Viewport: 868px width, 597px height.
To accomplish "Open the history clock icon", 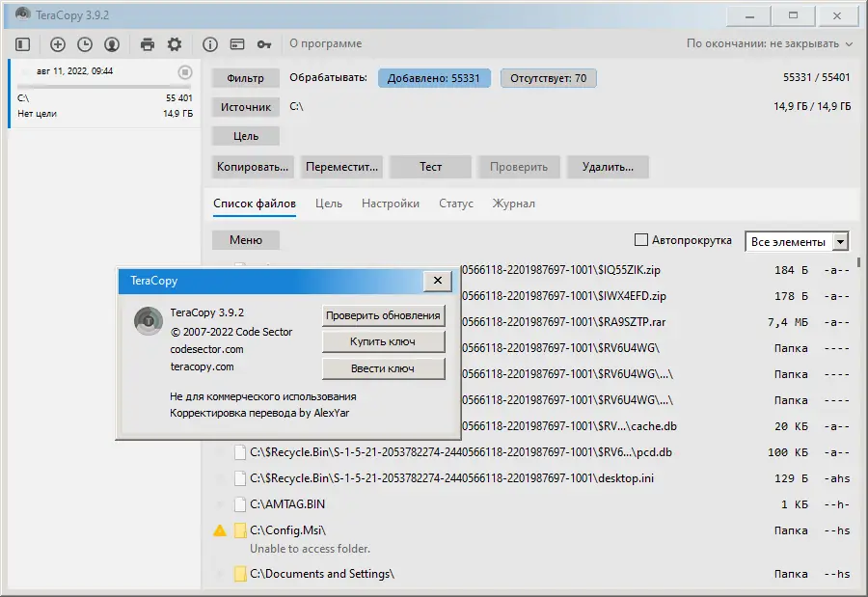I will click(x=85, y=44).
